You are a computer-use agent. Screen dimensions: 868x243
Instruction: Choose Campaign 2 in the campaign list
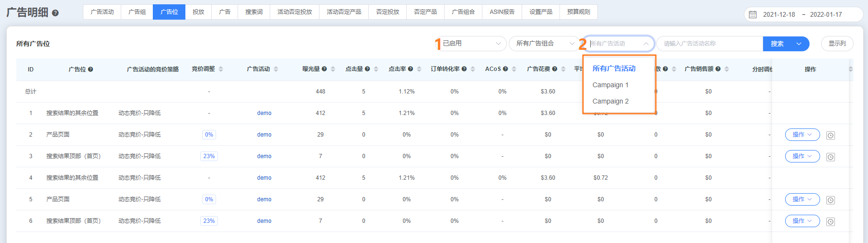tap(610, 101)
